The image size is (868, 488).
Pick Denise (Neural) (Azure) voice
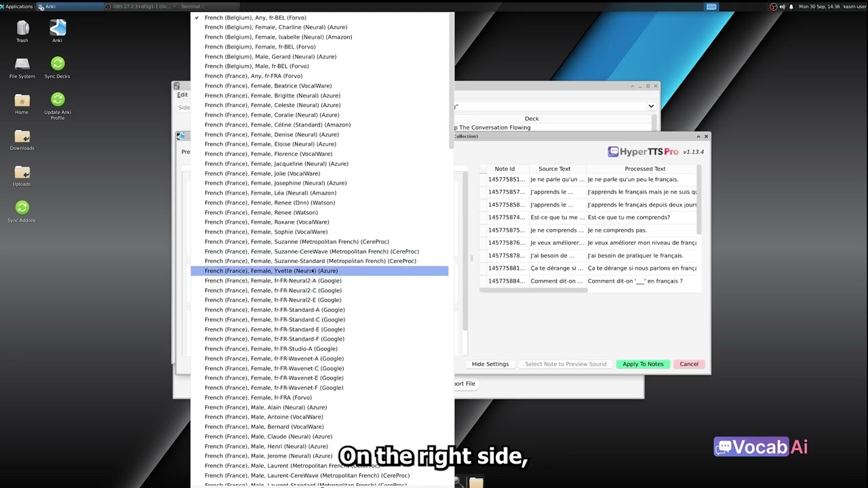(319, 134)
